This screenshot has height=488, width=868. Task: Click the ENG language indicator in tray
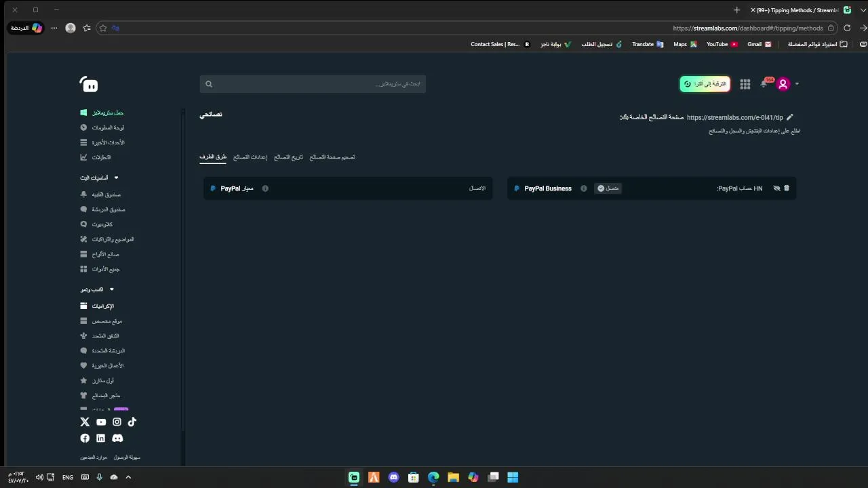pyautogui.click(x=68, y=477)
